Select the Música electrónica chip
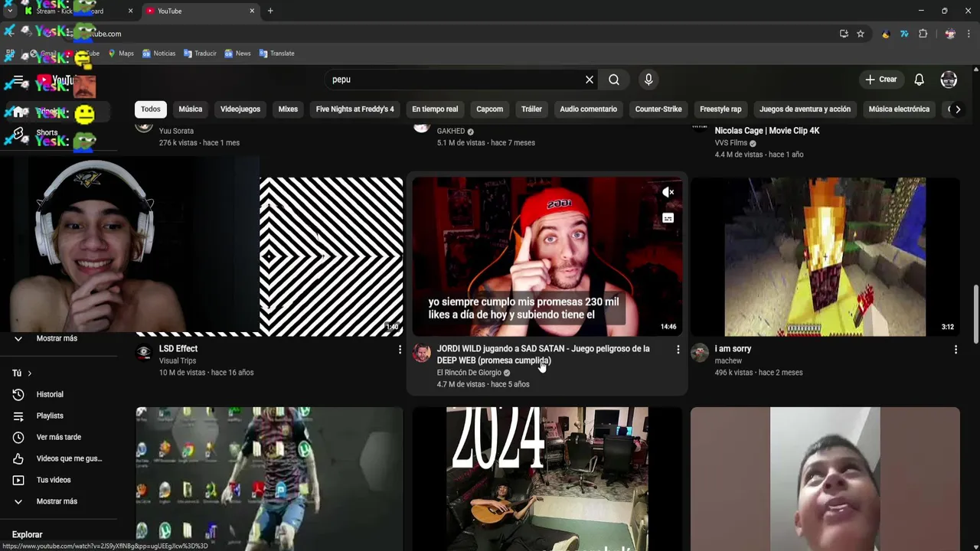The width and height of the screenshot is (980, 551). tap(899, 109)
